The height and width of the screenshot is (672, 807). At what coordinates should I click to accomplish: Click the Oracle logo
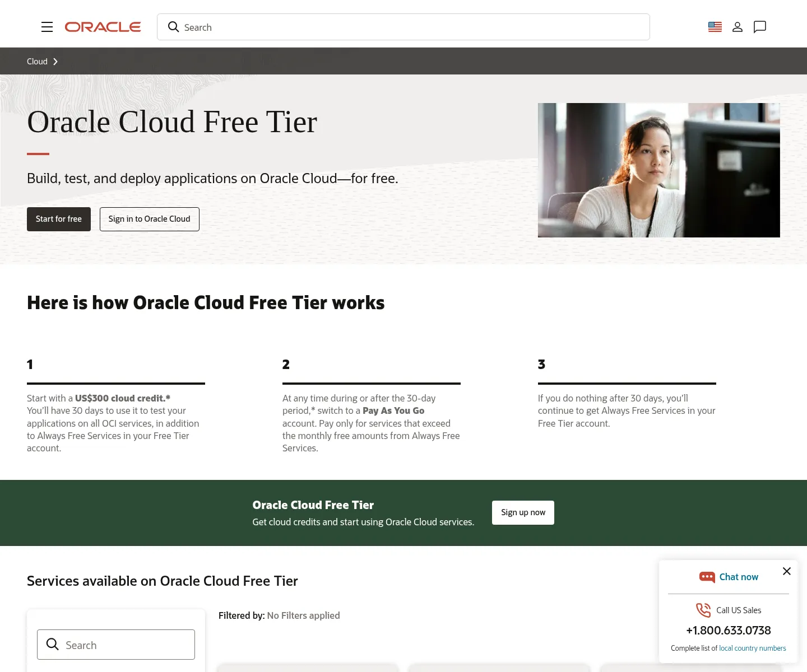click(x=103, y=27)
